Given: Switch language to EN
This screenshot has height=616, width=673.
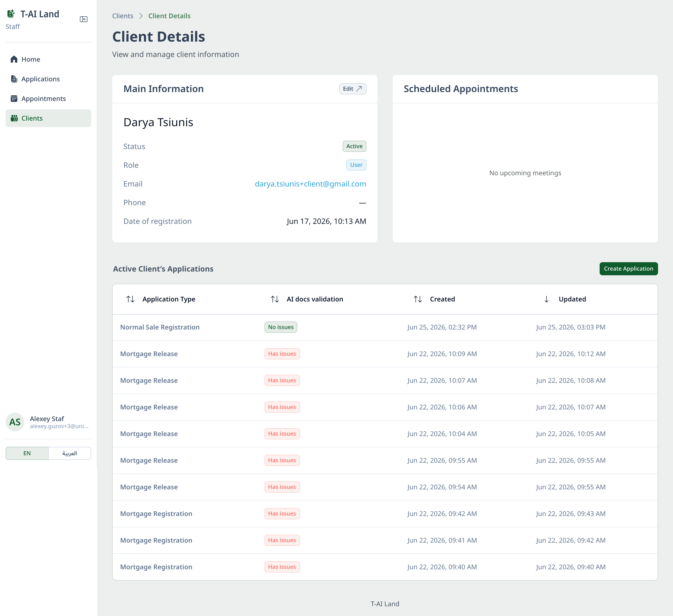Looking at the screenshot, I should [27, 453].
